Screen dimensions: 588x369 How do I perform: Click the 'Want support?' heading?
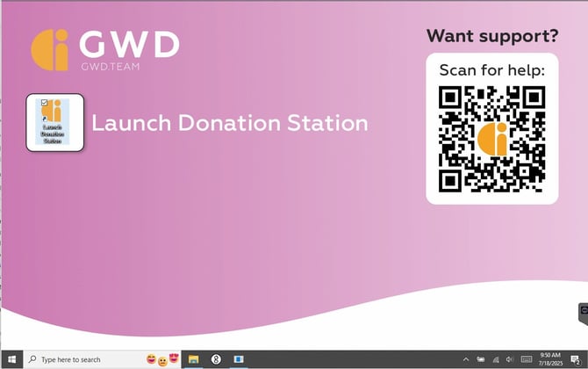pyautogui.click(x=491, y=36)
